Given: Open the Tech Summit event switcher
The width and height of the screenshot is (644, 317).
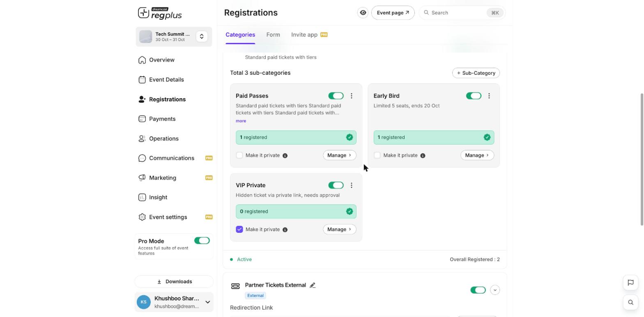Looking at the screenshot, I should 202,37.
